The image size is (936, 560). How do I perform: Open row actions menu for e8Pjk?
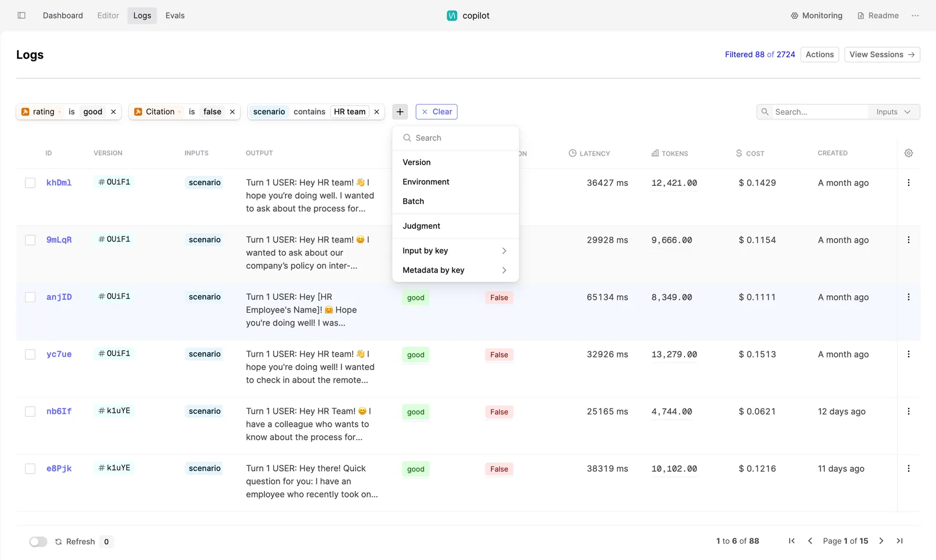tap(909, 469)
